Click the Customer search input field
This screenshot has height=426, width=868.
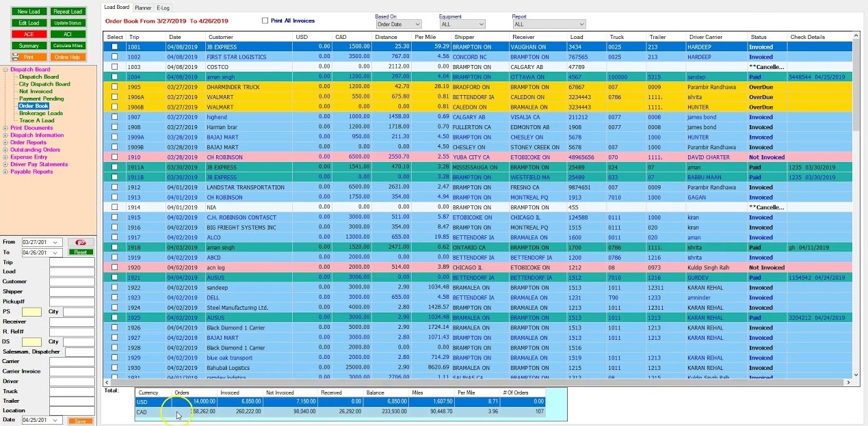[x=72, y=282]
